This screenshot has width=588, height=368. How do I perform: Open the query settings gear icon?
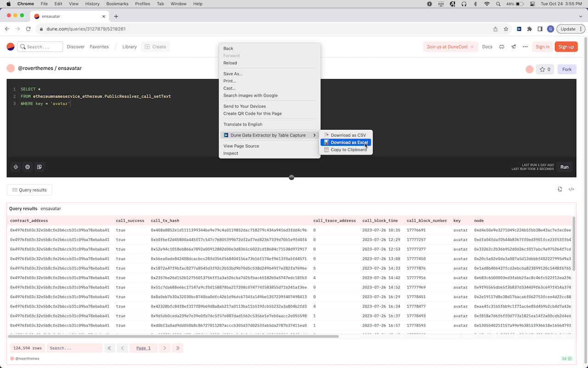tap(28, 167)
